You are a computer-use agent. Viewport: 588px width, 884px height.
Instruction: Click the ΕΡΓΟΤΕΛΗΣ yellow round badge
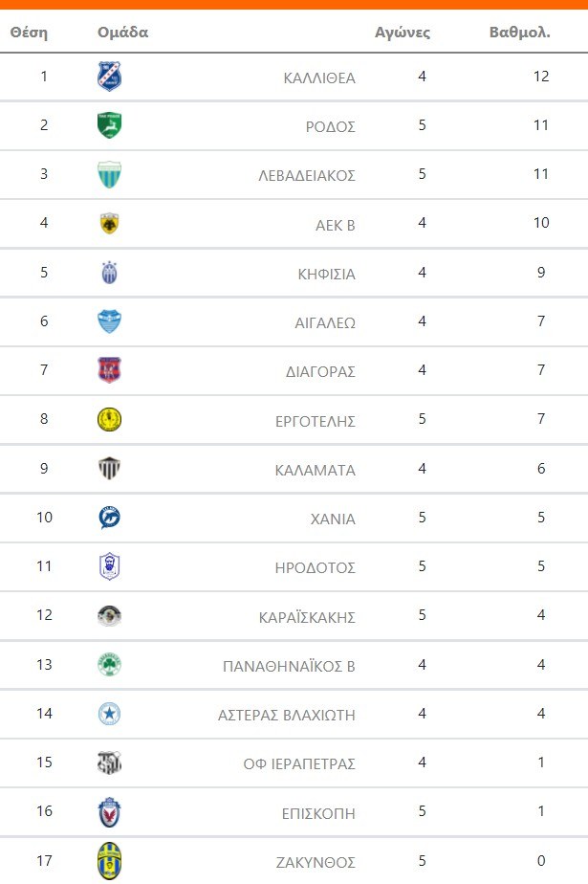(110, 419)
